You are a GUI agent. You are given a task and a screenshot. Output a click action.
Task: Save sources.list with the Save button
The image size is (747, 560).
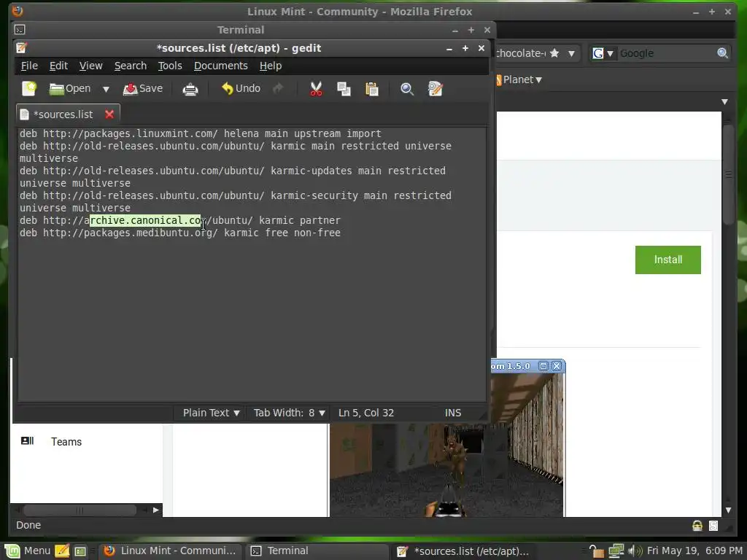click(143, 88)
